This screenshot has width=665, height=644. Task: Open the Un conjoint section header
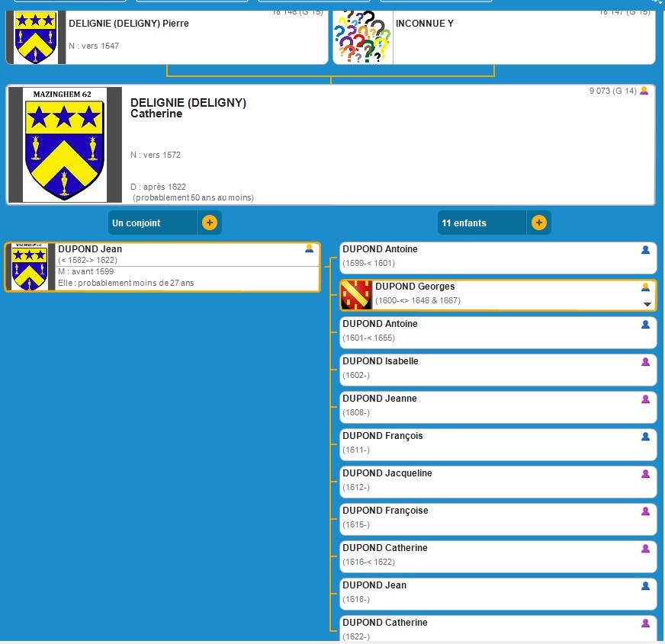[153, 223]
